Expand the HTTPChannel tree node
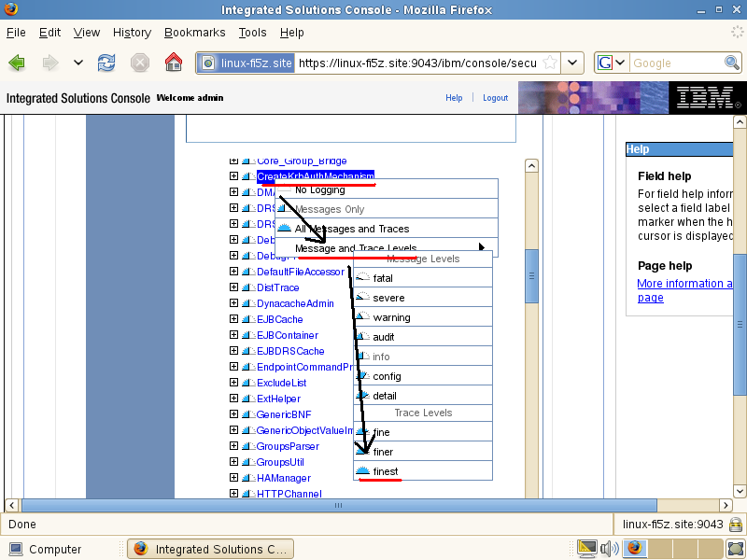The image size is (747, 560). 233,494
